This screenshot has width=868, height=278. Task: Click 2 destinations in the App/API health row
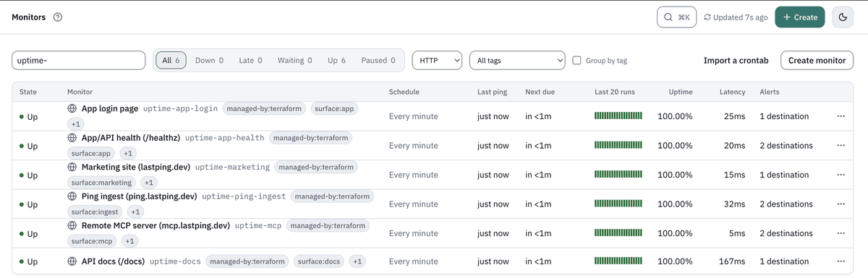pyautogui.click(x=786, y=146)
